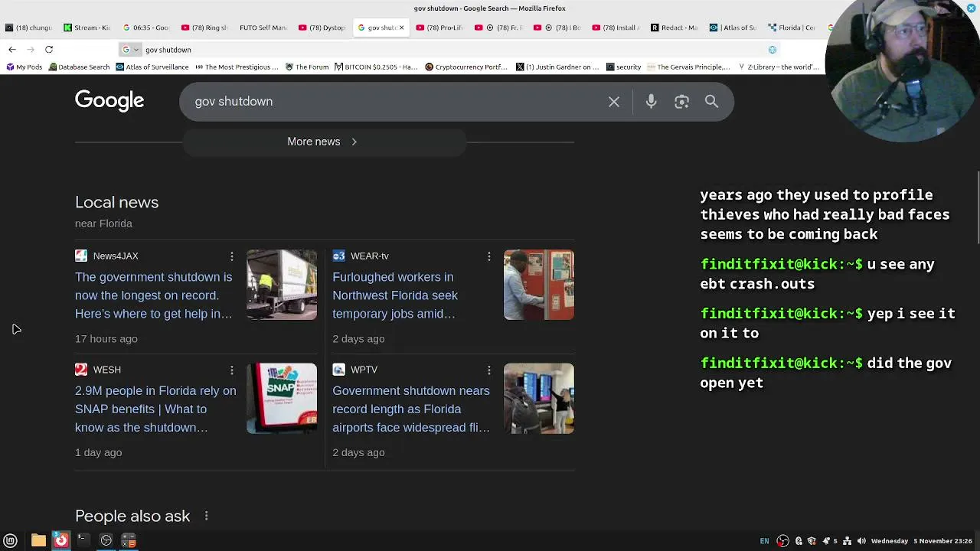Click the date and time clock in taskbar

point(922,541)
